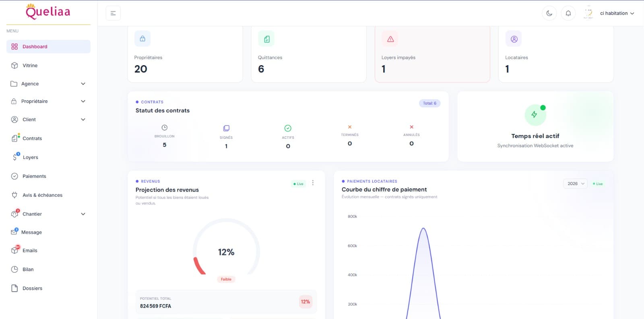The height and width of the screenshot is (319, 644).
Task: Click the Agence folder icon
Action: 14,84
